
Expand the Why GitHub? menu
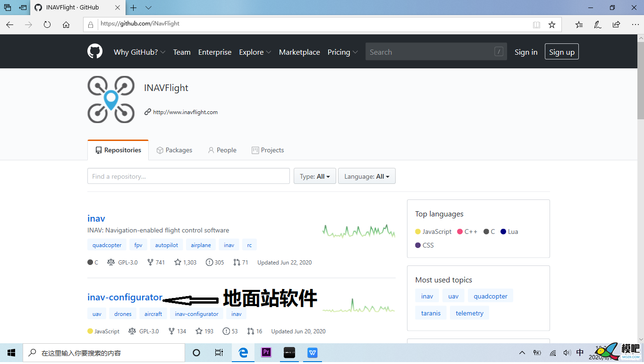pos(139,52)
